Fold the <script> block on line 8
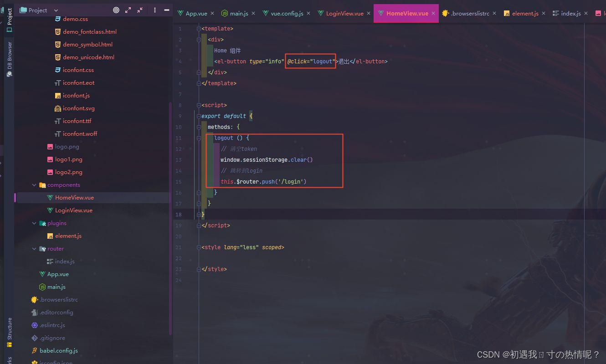Screen dimensions: 606x364 pos(198,105)
